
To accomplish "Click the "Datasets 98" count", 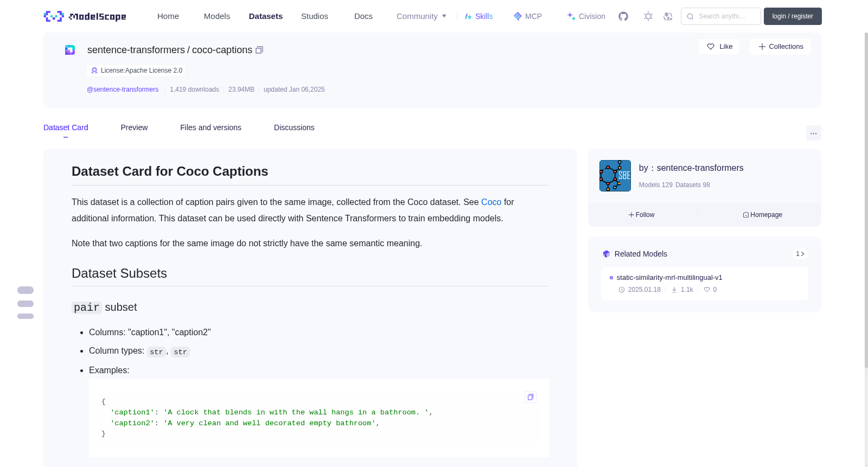I will (693, 185).
